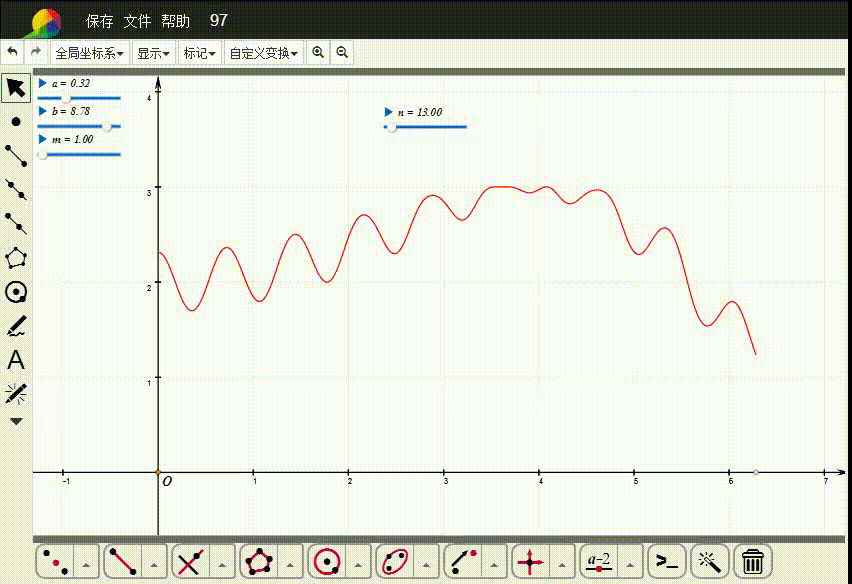Expand the bottom circle tool options
Image resolution: width=852 pixels, height=584 pixels.
[x=358, y=564]
